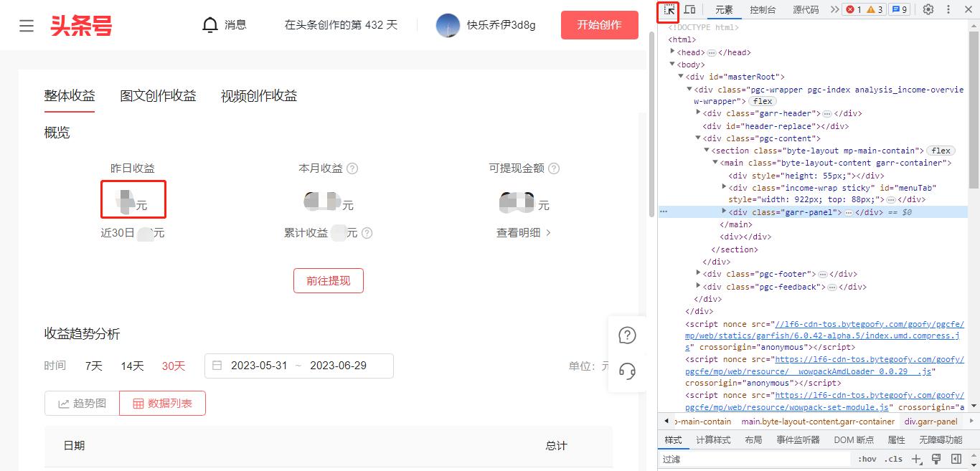Expand the garr-header div node
980x471 pixels.
click(699, 113)
